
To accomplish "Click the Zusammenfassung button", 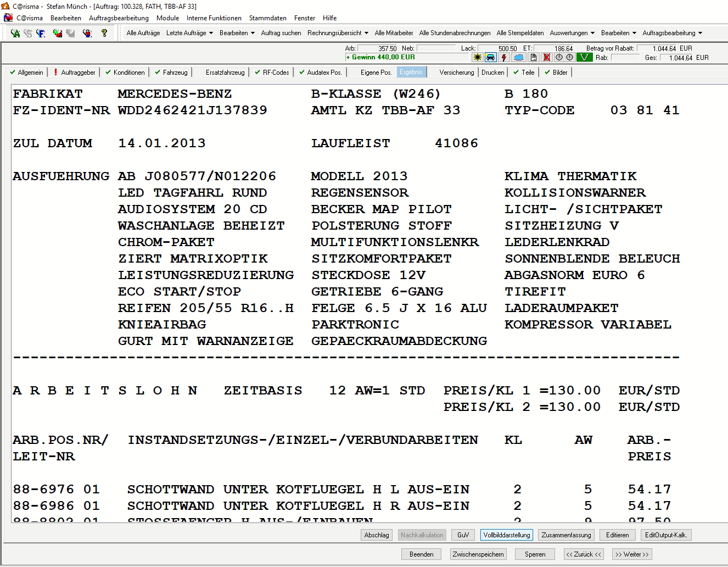I will point(566,535).
